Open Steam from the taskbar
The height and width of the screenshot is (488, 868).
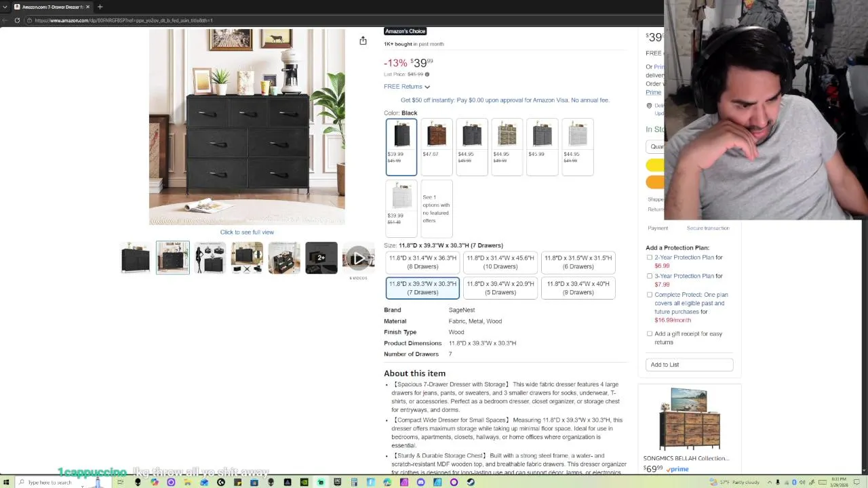[471, 483]
